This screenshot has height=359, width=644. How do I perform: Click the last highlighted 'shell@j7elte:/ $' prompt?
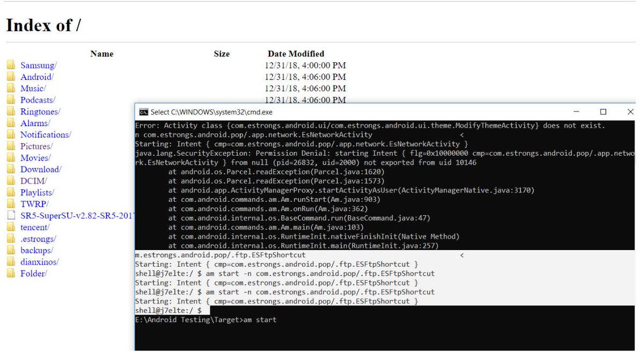point(168,311)
